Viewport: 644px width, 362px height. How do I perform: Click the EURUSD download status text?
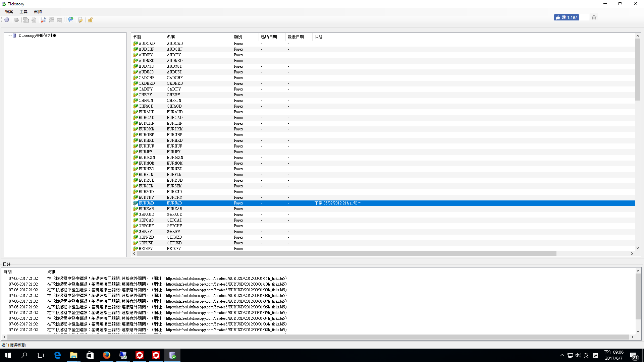point(338,203)
